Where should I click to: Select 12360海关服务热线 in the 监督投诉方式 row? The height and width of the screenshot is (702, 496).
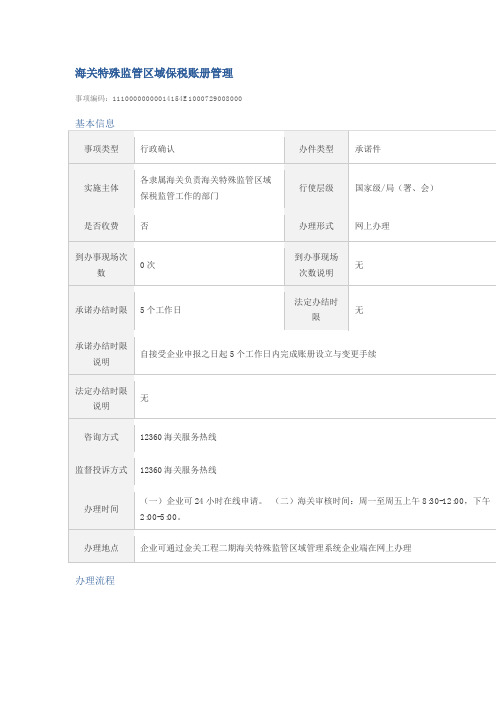178,470
